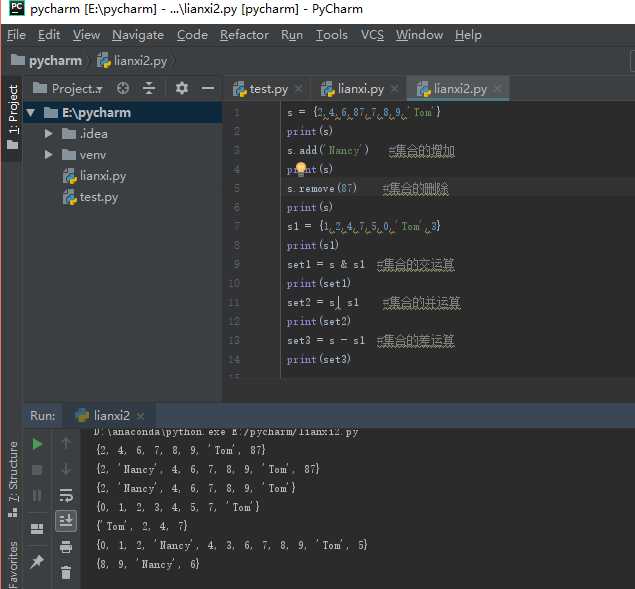
Task: Click the lianxi2.py breadcrumb in navigation bar
Action: click(132, 61)
